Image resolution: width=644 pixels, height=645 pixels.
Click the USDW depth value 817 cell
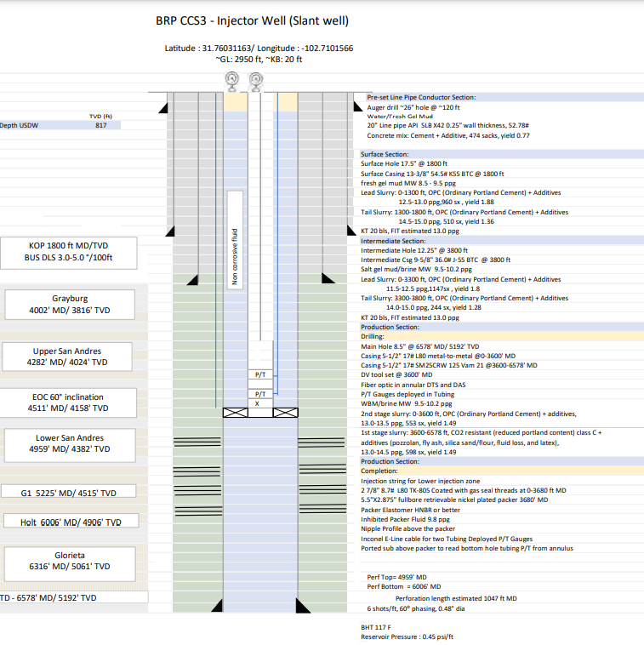pyautogui.click(x=100, y=125)
